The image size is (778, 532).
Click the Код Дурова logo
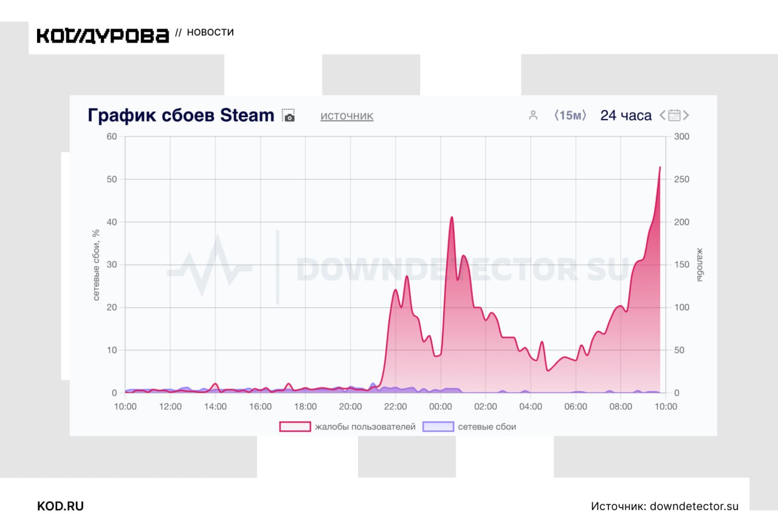(103, 35)
